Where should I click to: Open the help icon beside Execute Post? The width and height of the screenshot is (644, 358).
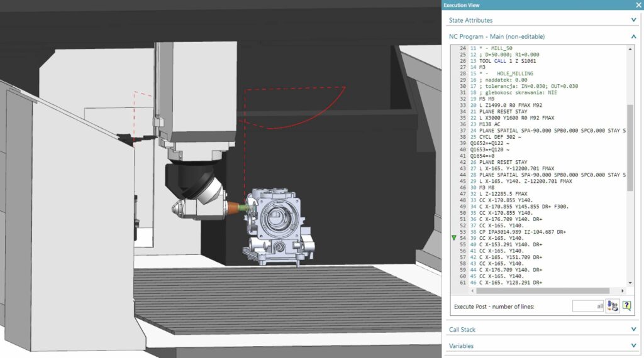[626, 306]
